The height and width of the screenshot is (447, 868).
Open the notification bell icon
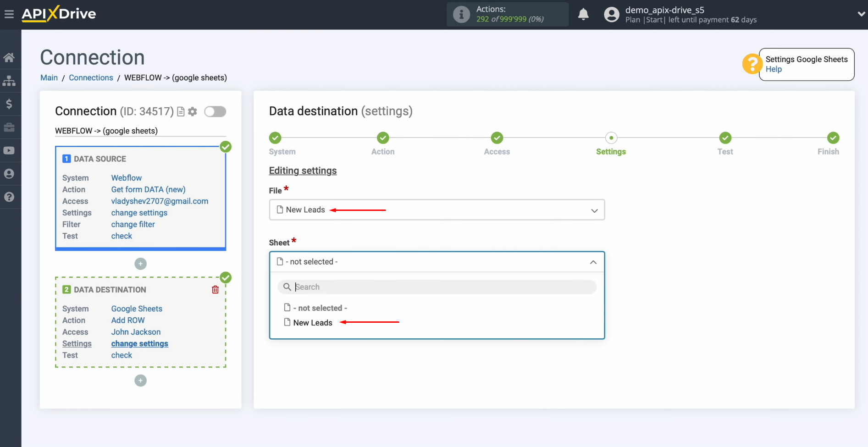[x=583, y=14]
